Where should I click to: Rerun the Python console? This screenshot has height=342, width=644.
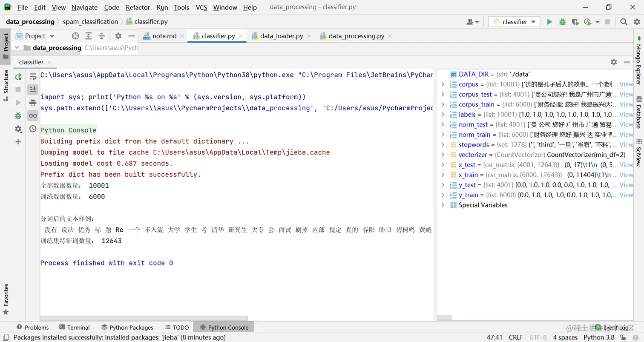pos(18,77)
